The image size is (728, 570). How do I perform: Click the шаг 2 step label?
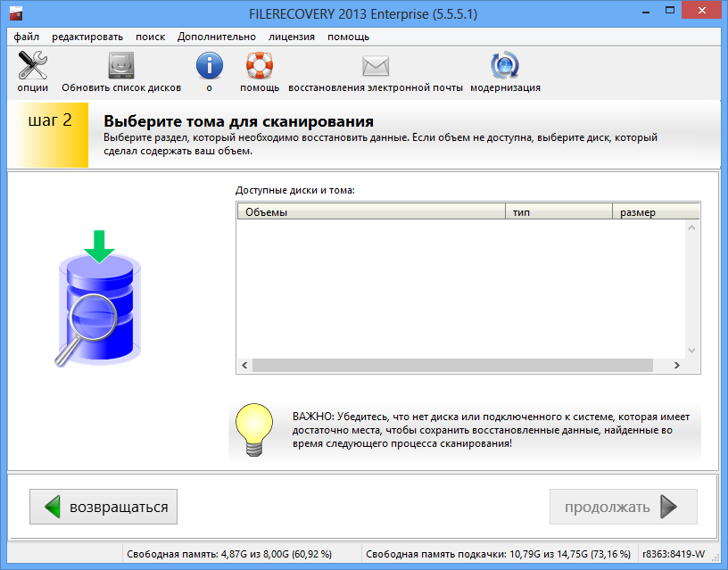click(x=50, y=120)
